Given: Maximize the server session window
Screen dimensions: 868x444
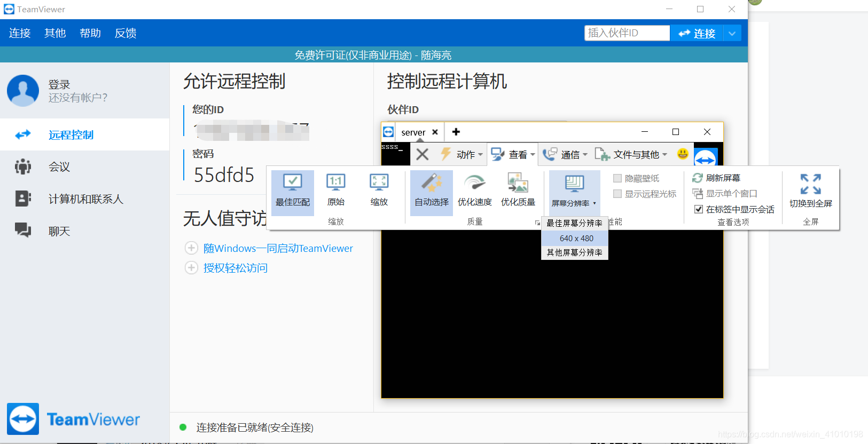Looking at the screenshot, I should point(676,132).
